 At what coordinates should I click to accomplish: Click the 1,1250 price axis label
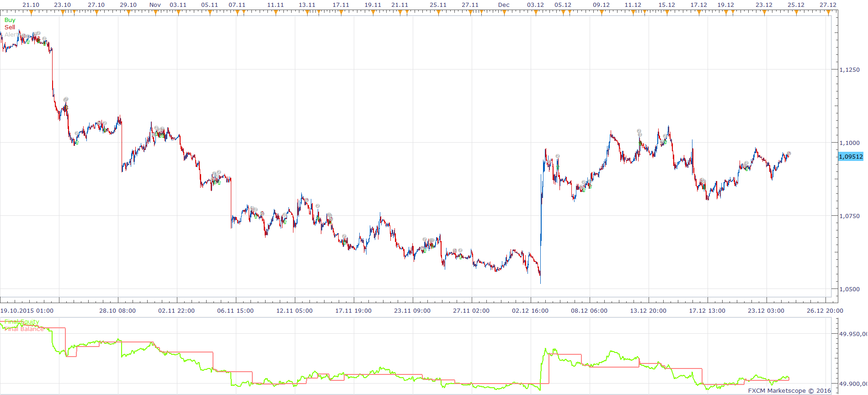tap(849, 70)
